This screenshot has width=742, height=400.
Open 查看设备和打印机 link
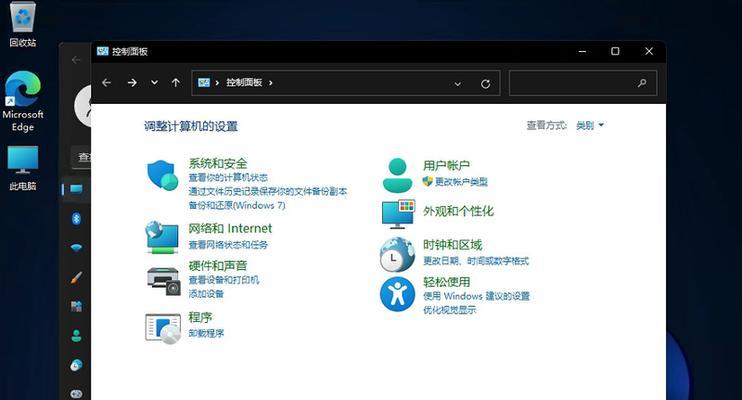point(224,280)
